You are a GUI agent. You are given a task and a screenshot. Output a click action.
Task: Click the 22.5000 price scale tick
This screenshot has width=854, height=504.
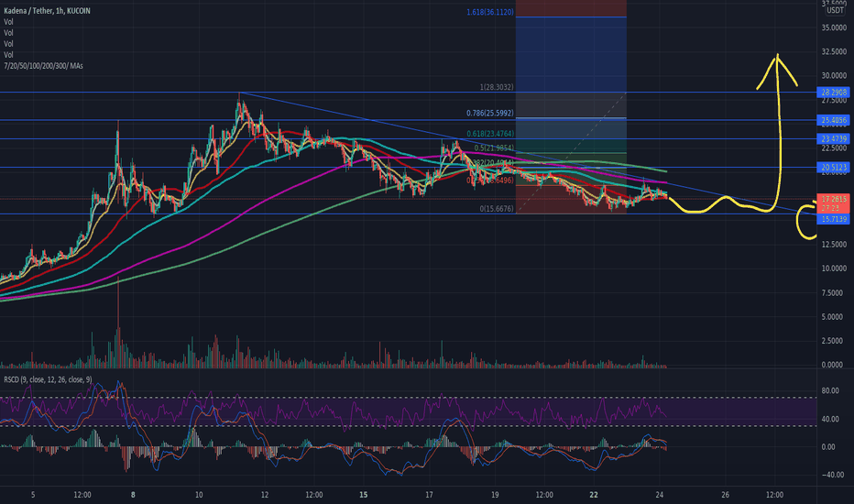pos(834,148)
